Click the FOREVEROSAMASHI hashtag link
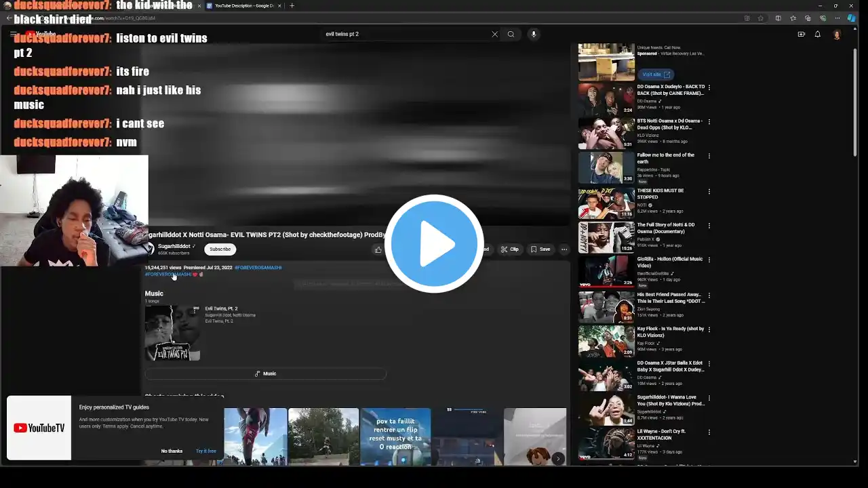 pyautogui.click(x=258, y=268)
